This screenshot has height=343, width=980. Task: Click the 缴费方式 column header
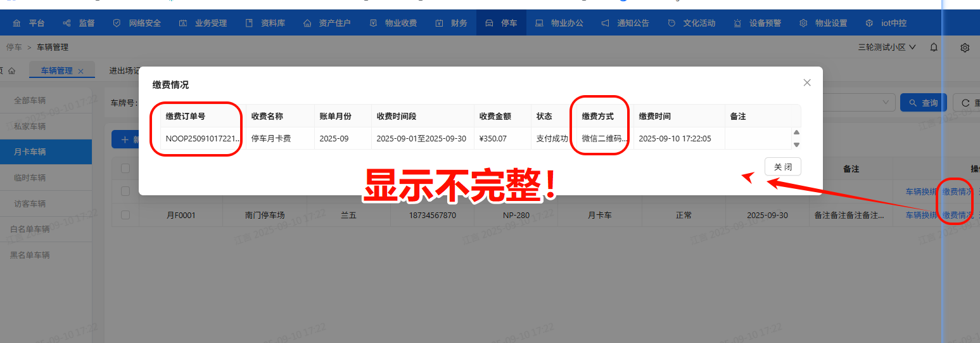tap(597, 116)
